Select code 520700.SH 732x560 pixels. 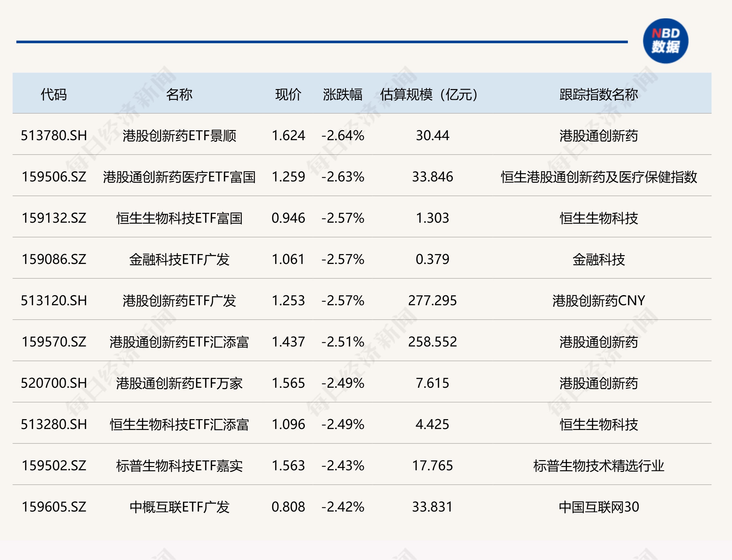[x=54, y=383]
